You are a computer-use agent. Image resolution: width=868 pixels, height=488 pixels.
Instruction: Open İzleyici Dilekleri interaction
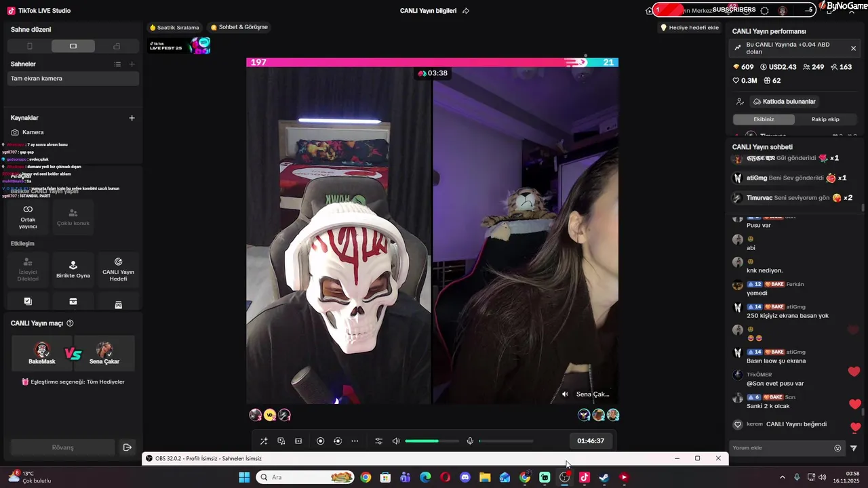click(x=28, y=269)
